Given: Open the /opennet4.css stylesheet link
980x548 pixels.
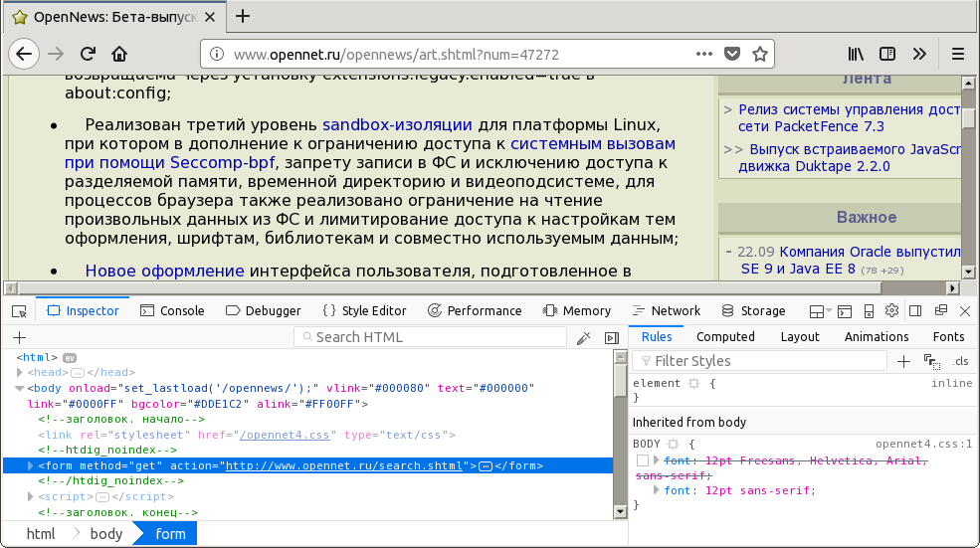Looking at the screenshot, I should pos(285,435).
